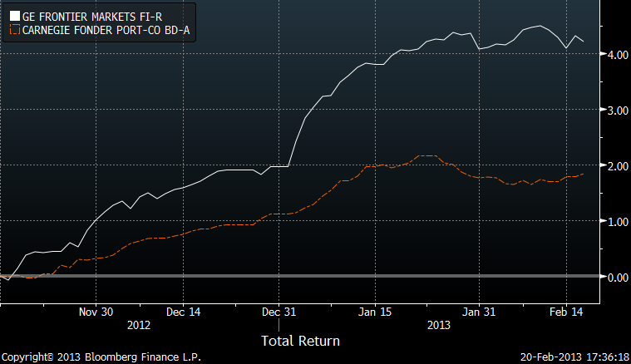Click the 0.00 y-axis value

click(x=618, y=277)
